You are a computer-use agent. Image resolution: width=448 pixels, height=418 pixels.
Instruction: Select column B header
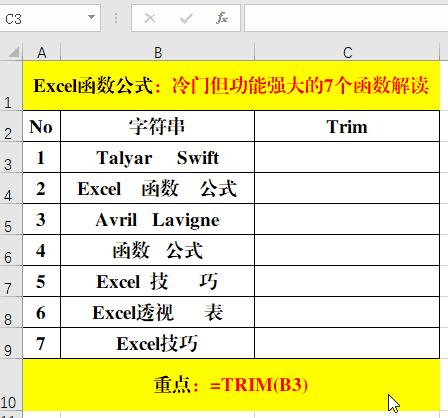(157, 53)
